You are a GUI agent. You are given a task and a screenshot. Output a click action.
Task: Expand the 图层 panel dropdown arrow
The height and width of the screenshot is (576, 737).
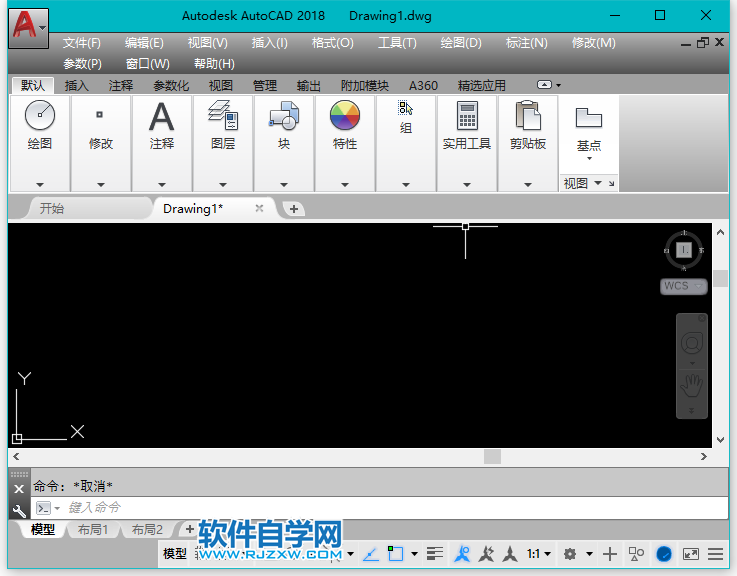[x=223, y=185]
